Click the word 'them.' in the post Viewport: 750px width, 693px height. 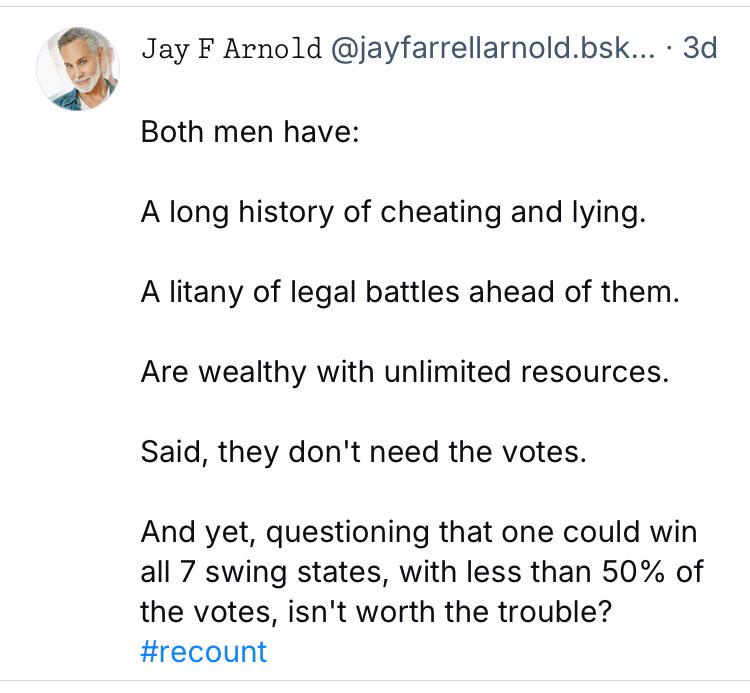coord(640,292)
